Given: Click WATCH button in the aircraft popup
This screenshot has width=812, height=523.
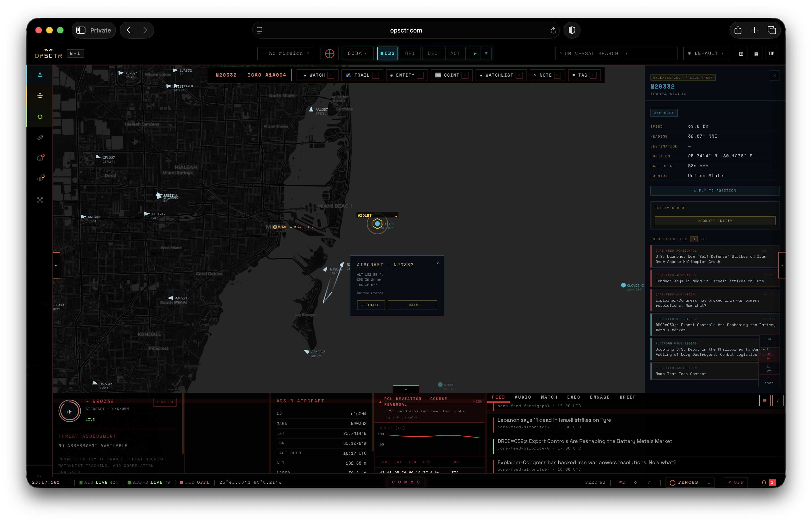Looking at the screenshot, I should pos(412,305).
